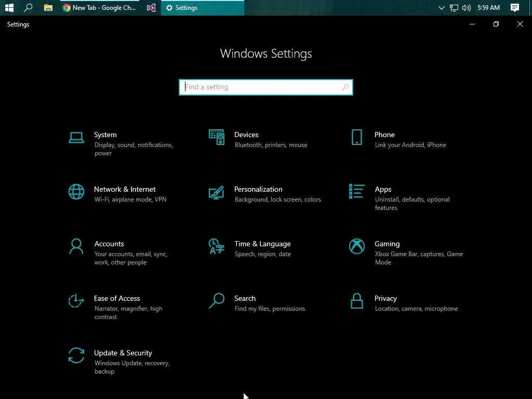The width and height of the screenshot is (532, 399).
Task: Open Visual Studio from the taskbar
Action: click(151, 7)
